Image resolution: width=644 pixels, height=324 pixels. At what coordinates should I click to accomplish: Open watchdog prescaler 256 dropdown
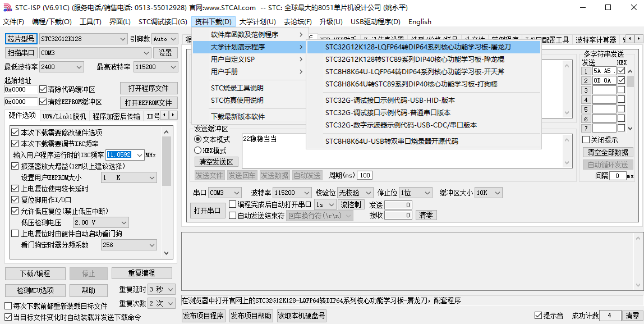(x=129, y=245)
